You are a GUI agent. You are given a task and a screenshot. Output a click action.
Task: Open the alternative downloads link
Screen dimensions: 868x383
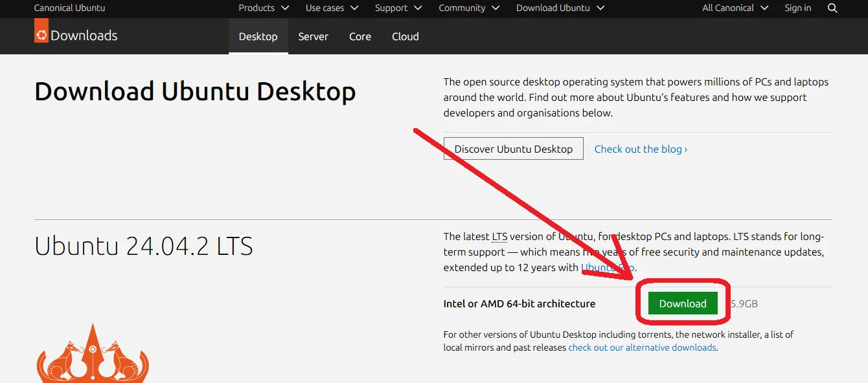(642, 348)
